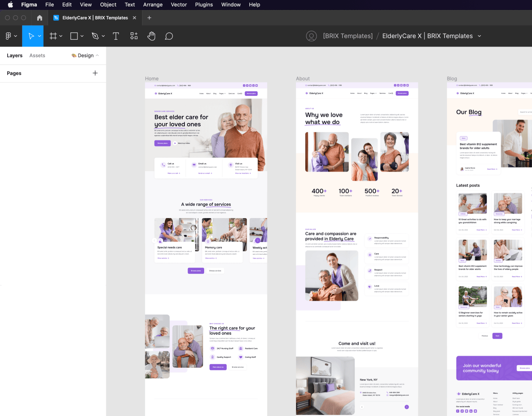Select the Frame tool
532x416 pixels.
pos(53,36)
